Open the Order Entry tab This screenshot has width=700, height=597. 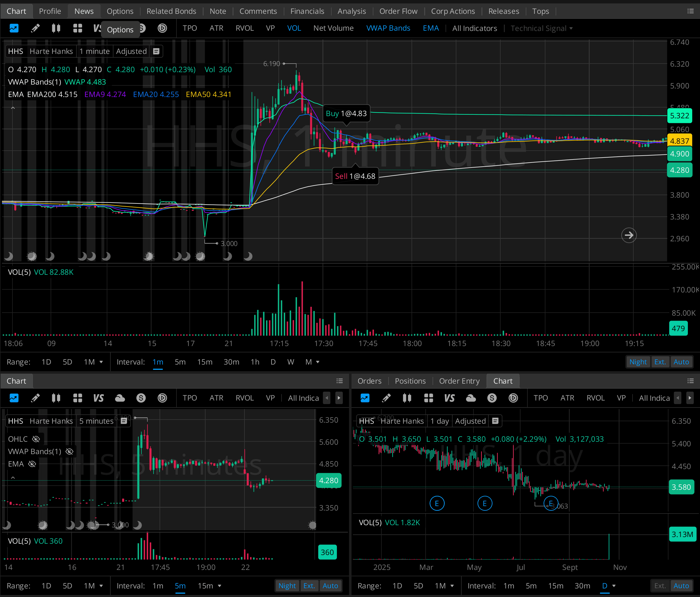pos(459,381)
